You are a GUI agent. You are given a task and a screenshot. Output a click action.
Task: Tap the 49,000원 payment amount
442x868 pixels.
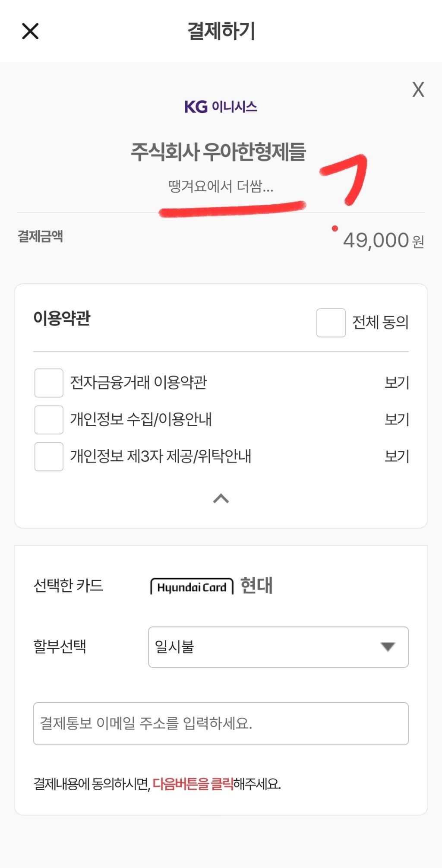383,241
